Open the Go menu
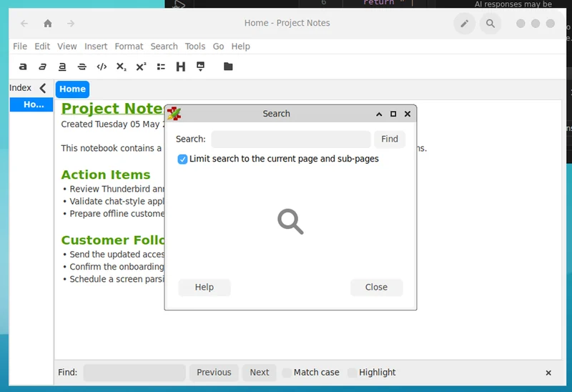572x392 pixels. click(219, 46)
